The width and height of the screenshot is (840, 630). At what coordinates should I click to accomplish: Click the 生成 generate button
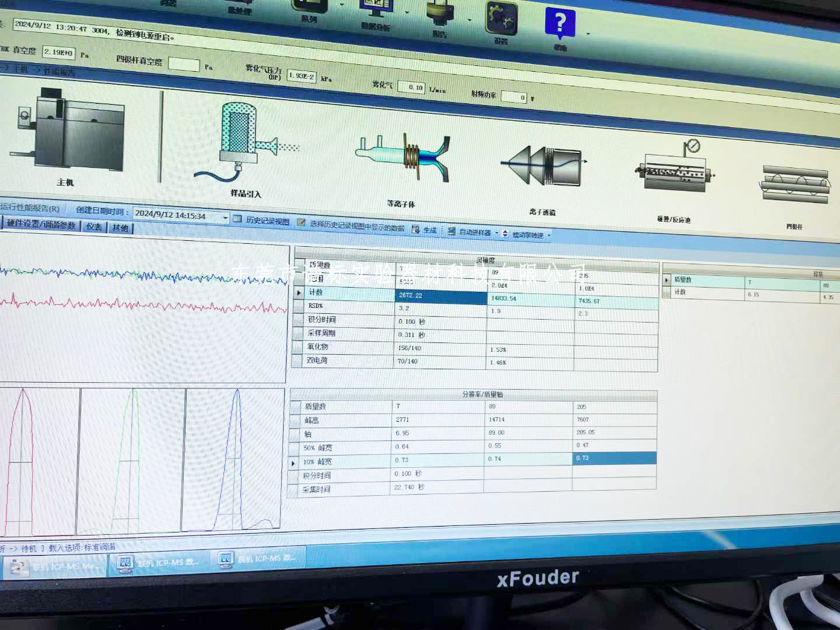pyautogui.click(x=425, y=230)
